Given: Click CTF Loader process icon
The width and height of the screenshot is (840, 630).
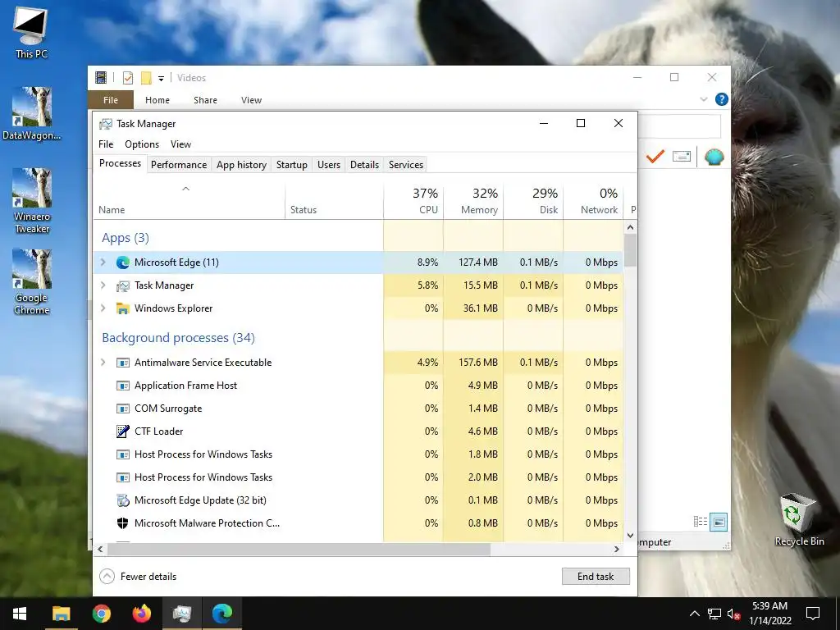Looking at the screenshot, I should (x=123, y=431).
